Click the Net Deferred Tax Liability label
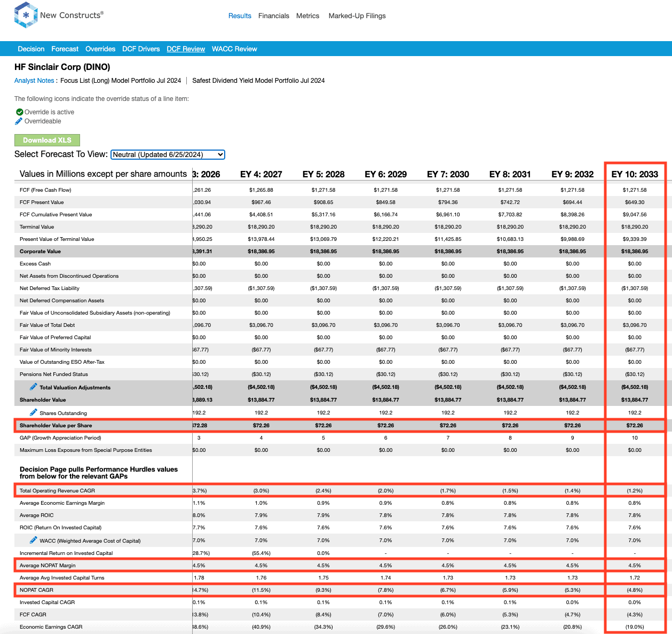Viewport: 672px width, 634px height. click(50, 288)
